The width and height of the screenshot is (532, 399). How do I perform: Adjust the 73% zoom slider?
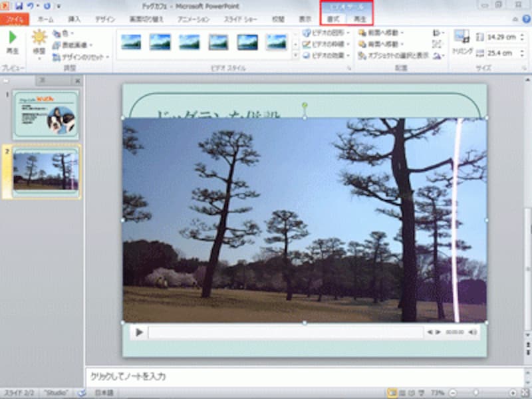[x=476, y=392]
